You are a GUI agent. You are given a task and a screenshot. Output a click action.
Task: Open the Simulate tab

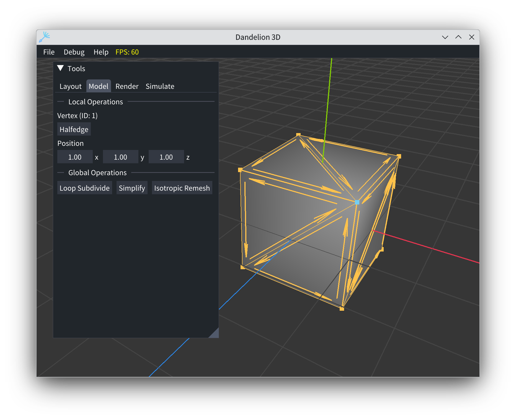pos(160,86)
